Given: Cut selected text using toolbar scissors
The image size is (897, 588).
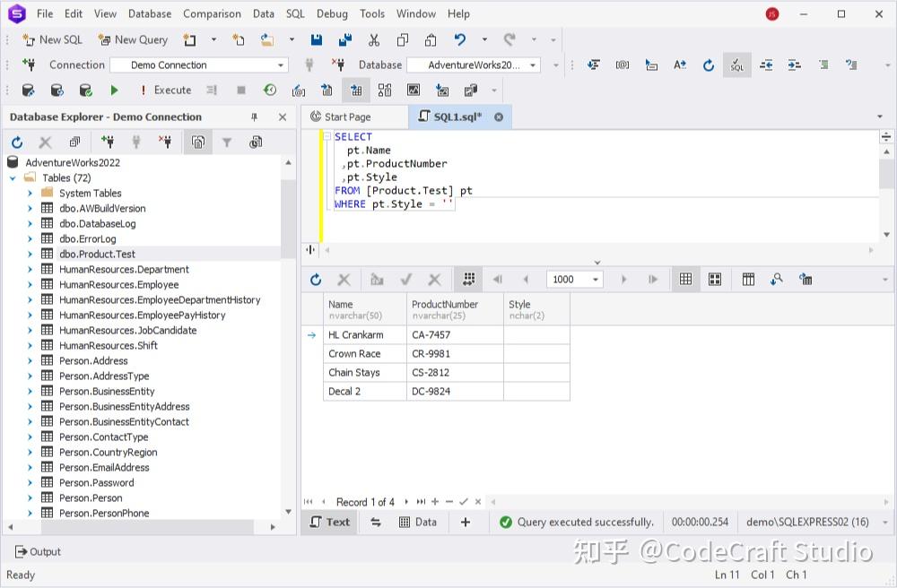Looking at the screenshot, I should 374,39.
